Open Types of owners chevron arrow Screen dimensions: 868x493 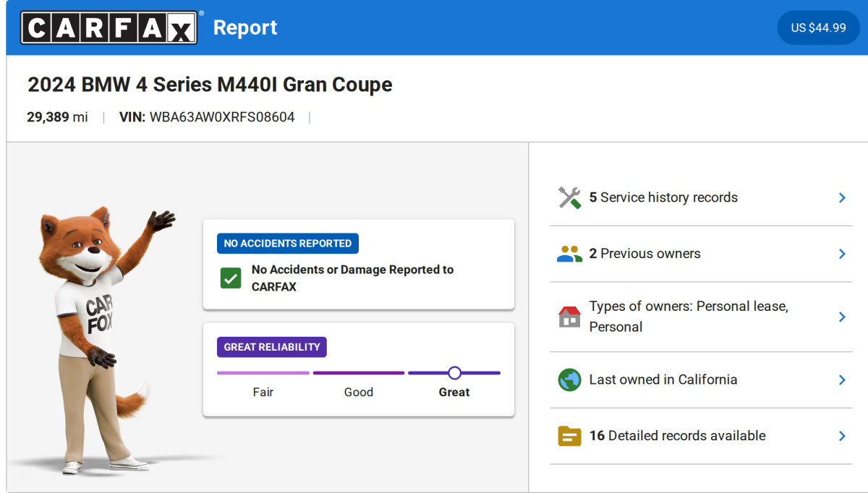[842, 317]
